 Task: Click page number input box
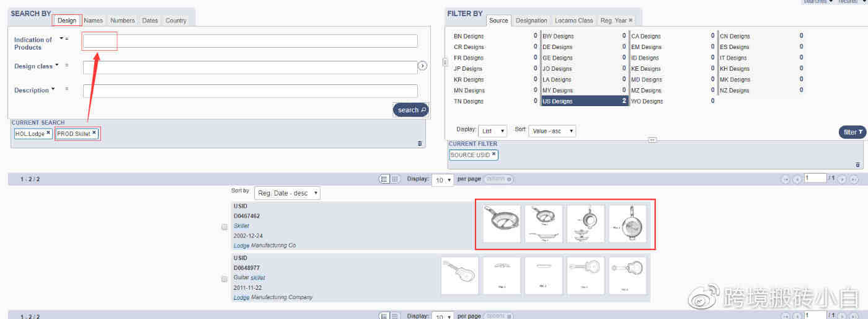[815, 178]
